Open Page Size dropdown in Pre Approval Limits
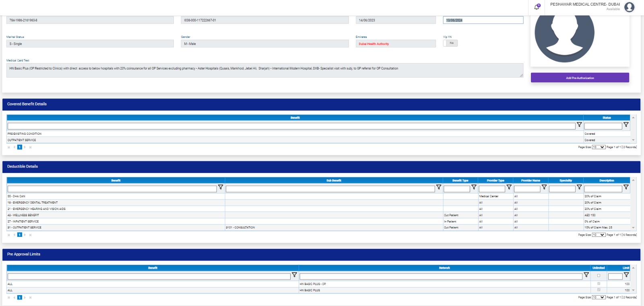This screenshot has width=644, height=306. click(599, 298)
